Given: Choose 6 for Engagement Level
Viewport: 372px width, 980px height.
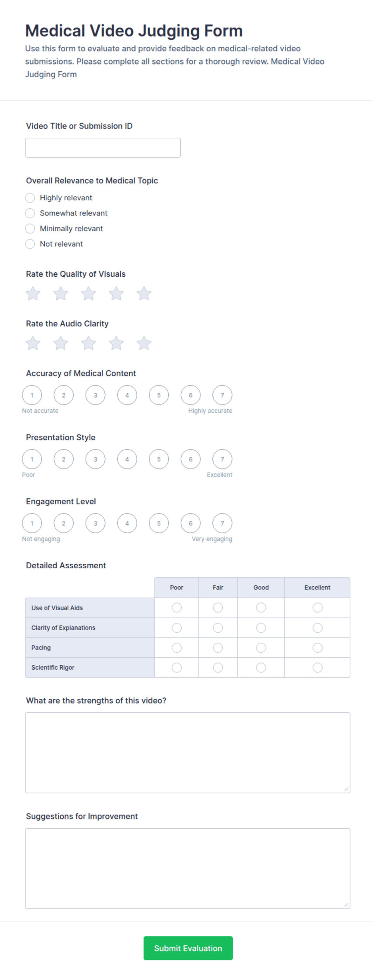Looking at the screenshot, I should pyautogui.click(x=191, y=523).
